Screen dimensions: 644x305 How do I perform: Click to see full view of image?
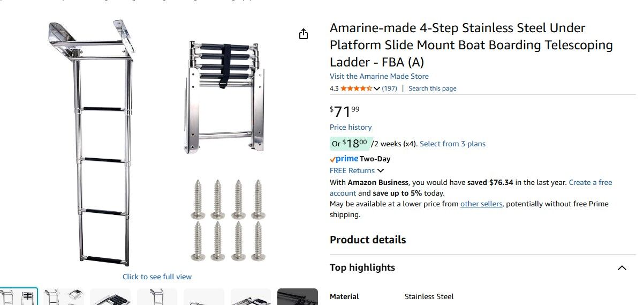coord(157,277)
